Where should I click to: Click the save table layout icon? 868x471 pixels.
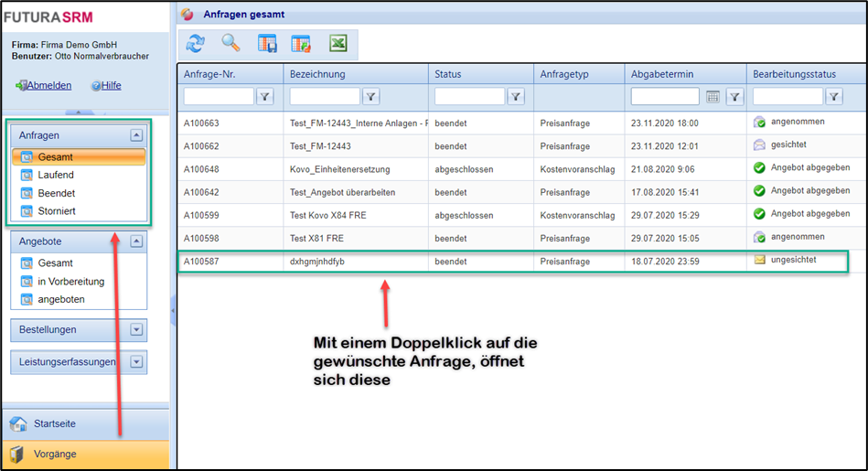pos(267,43)
